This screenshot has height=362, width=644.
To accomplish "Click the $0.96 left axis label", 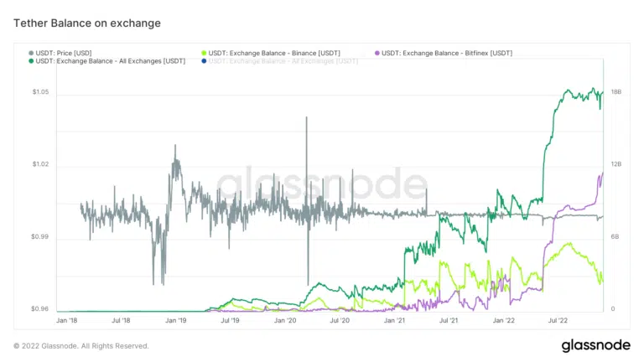I will pos(40,309).
